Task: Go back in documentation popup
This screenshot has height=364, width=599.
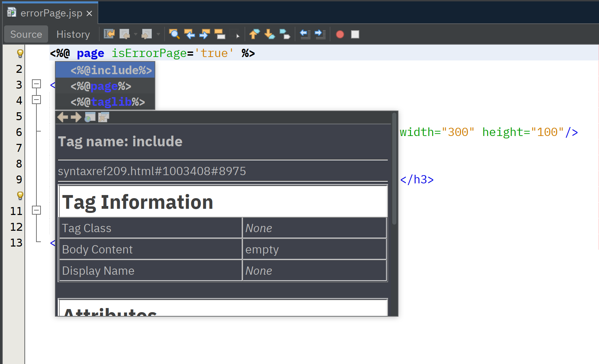Action: pyautogui.click(x=63, y=117)
